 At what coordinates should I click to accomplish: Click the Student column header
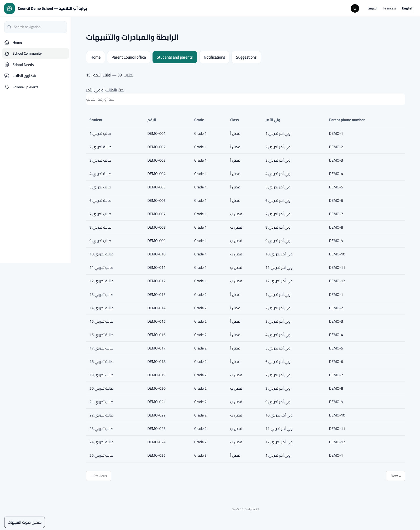[96, 120]
